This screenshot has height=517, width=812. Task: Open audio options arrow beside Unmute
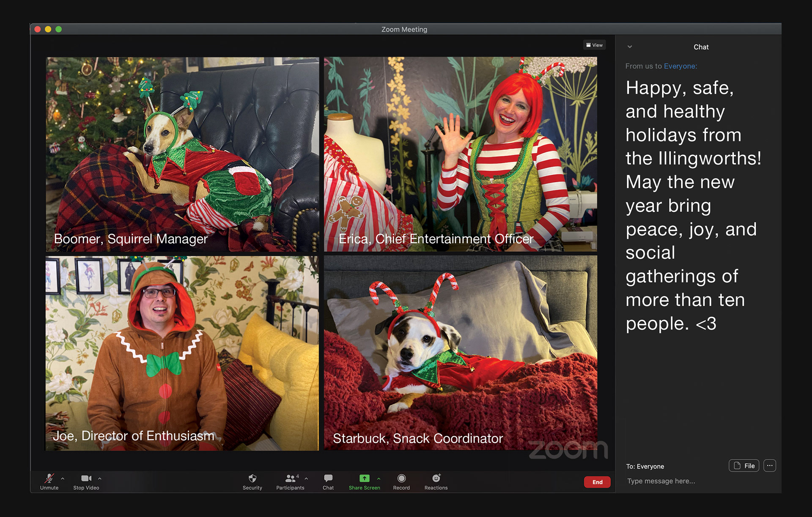pyautogui.click(x=63, y=478)
